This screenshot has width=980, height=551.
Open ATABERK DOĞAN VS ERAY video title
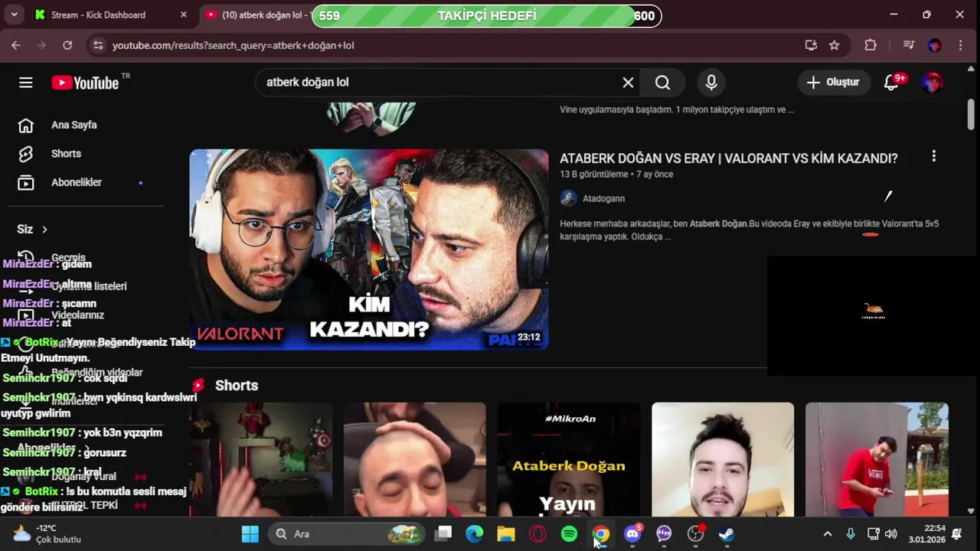click(x=728, y=158)
